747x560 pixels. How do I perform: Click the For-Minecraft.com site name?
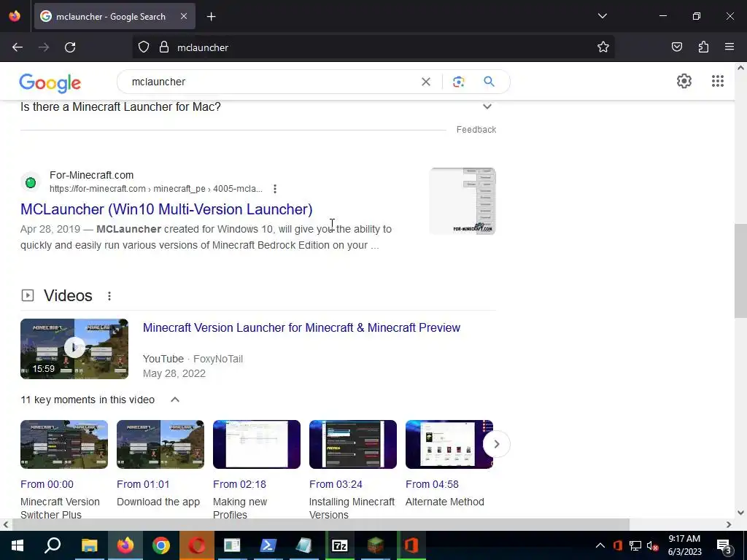pyautogui.click(x=91, y=175)
